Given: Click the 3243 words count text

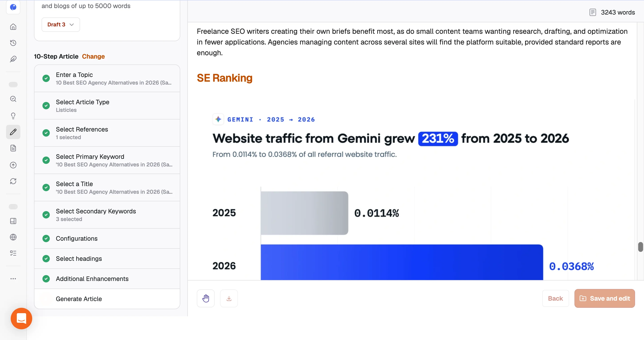Looking at the screenshot, I should pos(618,12).
